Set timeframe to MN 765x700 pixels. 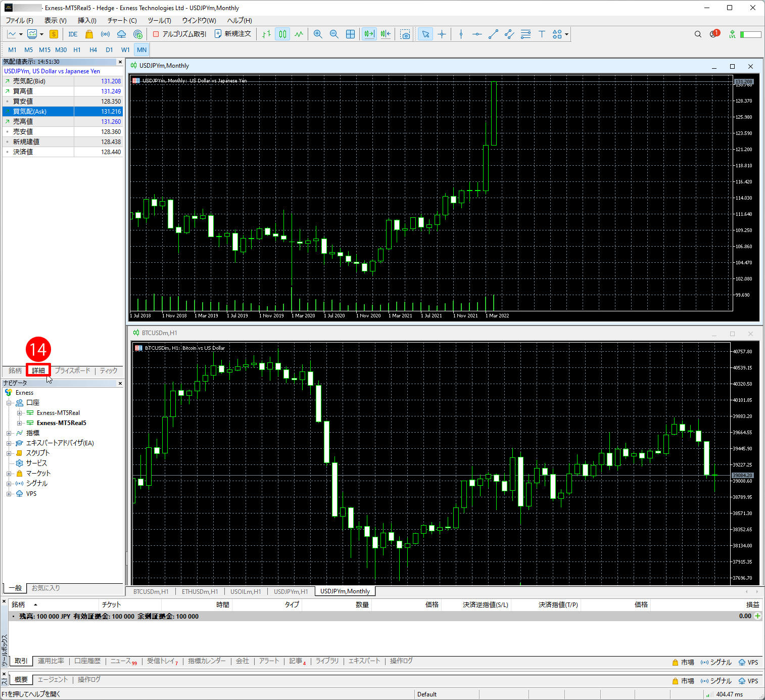coord(141,50)
